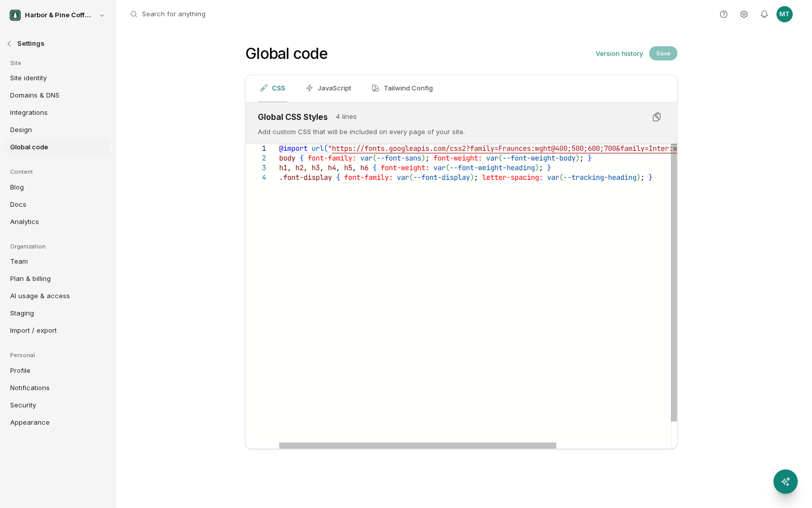812x508 pixels.
Task: Open Plan & billing
Action: 57,279
